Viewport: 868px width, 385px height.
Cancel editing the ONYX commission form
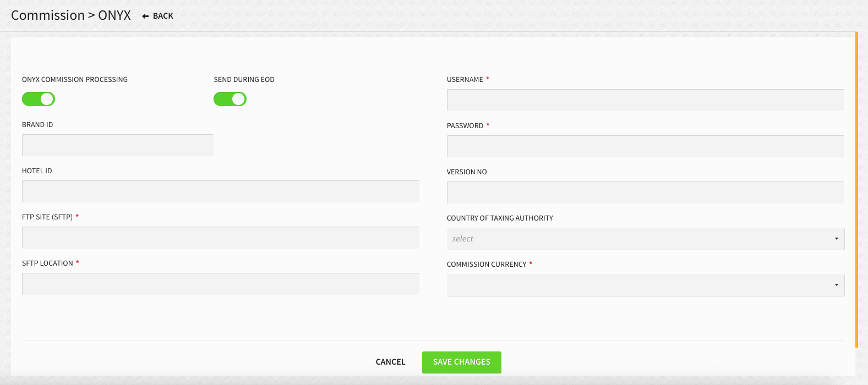[x=390, y=362]
